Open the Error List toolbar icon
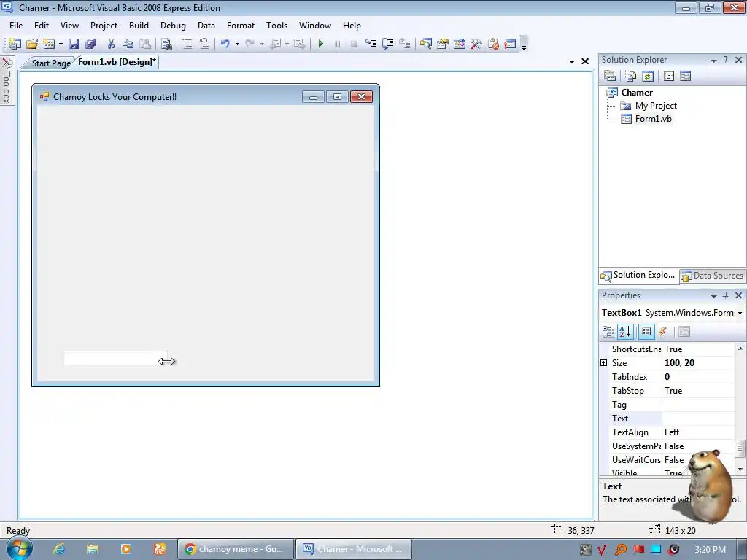The height and width of the screenshot is (560, 747). click(x=493, y=44)
